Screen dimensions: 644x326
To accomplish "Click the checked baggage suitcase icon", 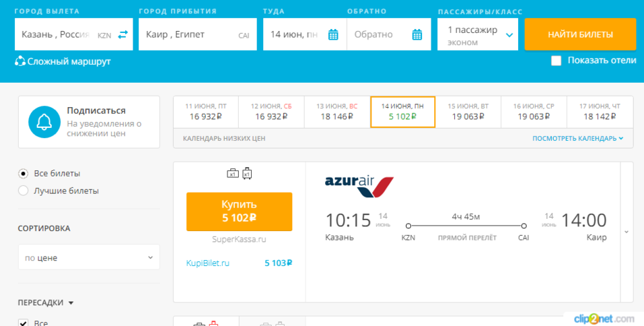I will (x=247, y=173).
